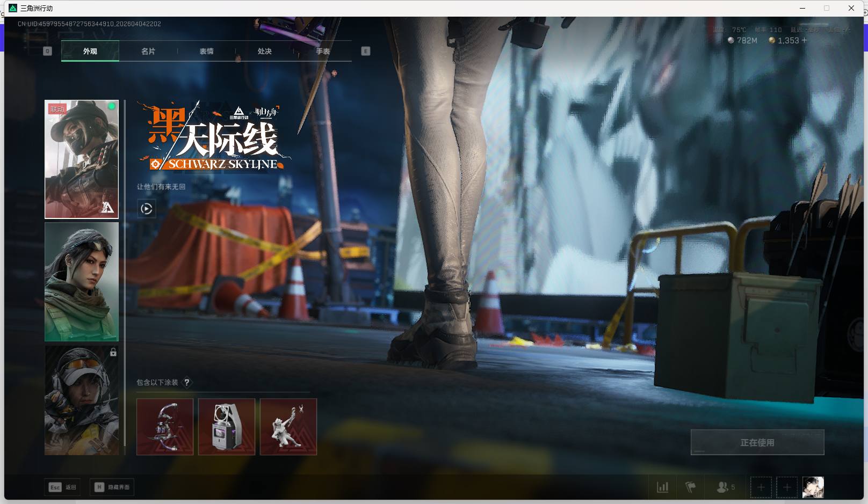Open the flag icon in bottom bar

click(691, 487)
